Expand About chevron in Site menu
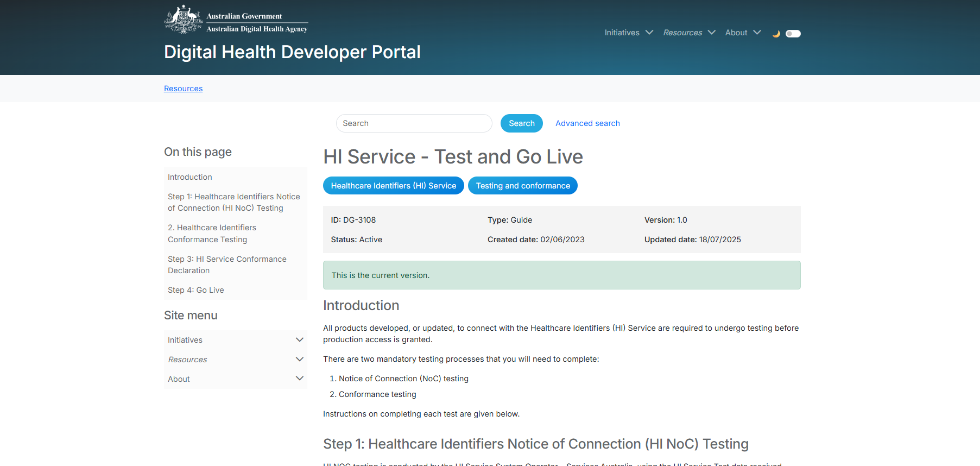 pos(299,378)
